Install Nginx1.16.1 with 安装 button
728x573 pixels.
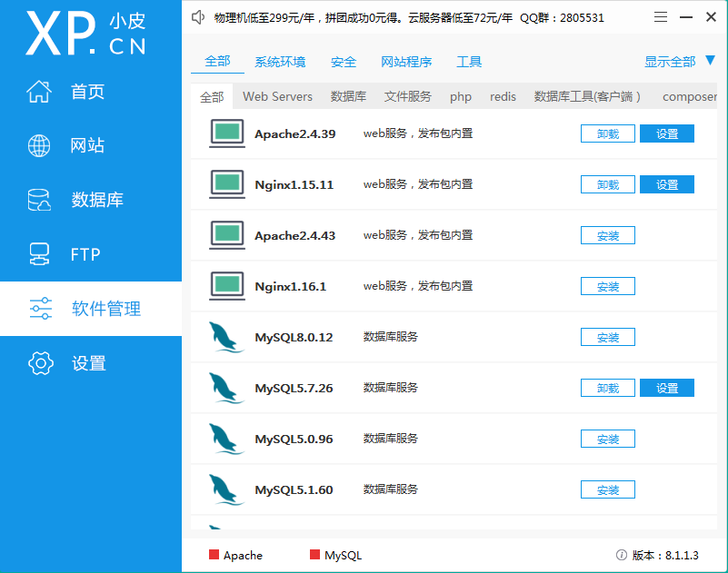608,286
